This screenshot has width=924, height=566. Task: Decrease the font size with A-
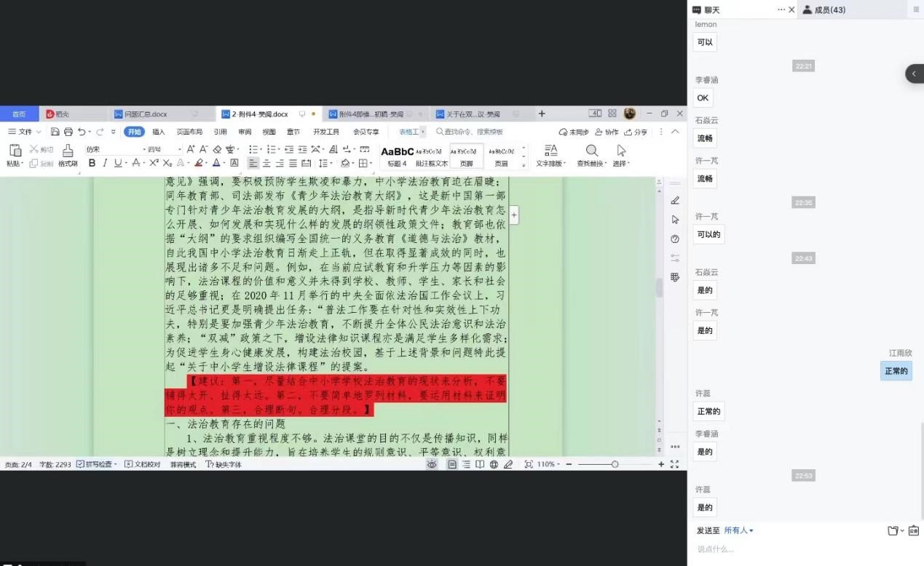pyautogui.click(x=203, y=149)
